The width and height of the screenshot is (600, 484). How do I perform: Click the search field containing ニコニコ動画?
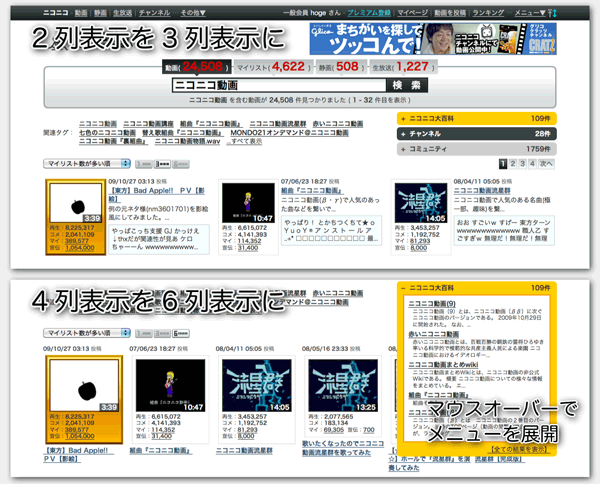click(279, 85)
